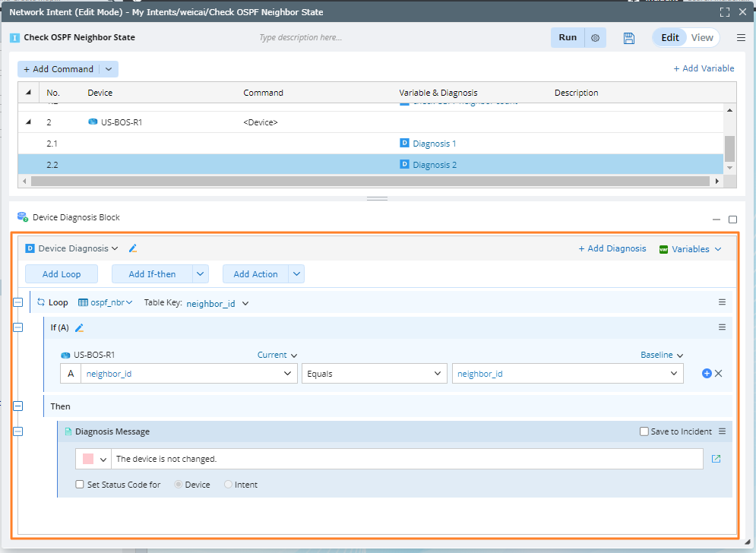756x553 pixels.
Task: Open diagnosis message in pop-out editor icon
Action: 716,459
